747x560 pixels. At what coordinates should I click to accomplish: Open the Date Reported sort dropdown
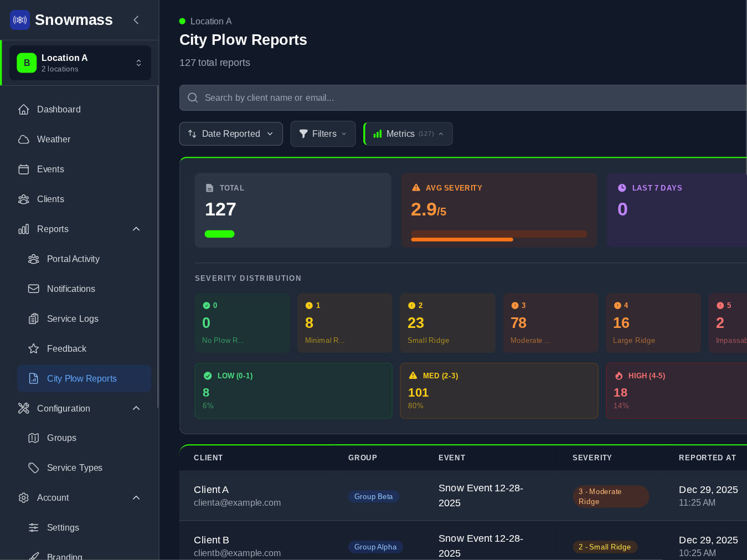coord(231,134)
